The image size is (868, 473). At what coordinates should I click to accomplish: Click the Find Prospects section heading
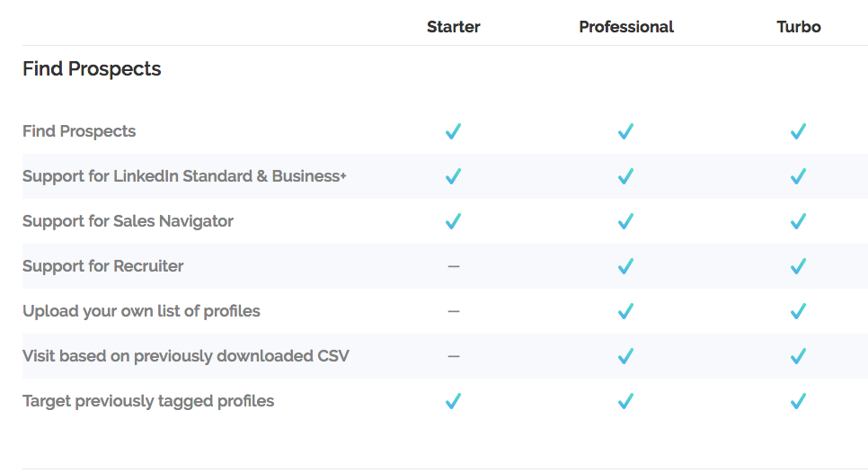coord(92,68)
